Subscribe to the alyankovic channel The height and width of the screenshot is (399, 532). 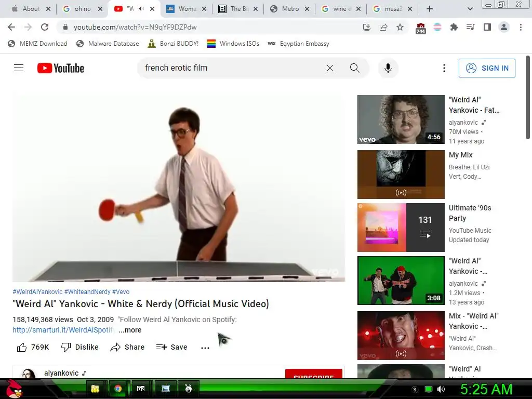click(313, 374)
